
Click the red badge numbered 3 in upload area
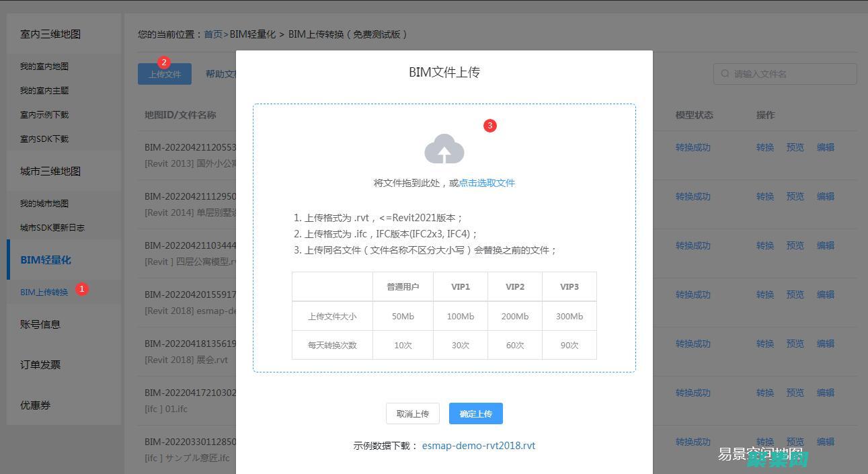pyautogui.click(x=489, y=126)
